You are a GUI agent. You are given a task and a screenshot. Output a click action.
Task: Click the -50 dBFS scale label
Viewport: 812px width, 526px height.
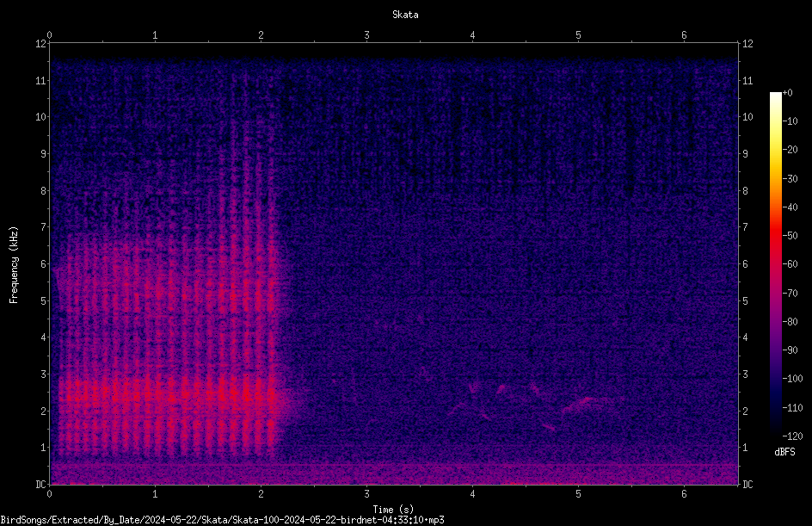click(x=790, y=235)
